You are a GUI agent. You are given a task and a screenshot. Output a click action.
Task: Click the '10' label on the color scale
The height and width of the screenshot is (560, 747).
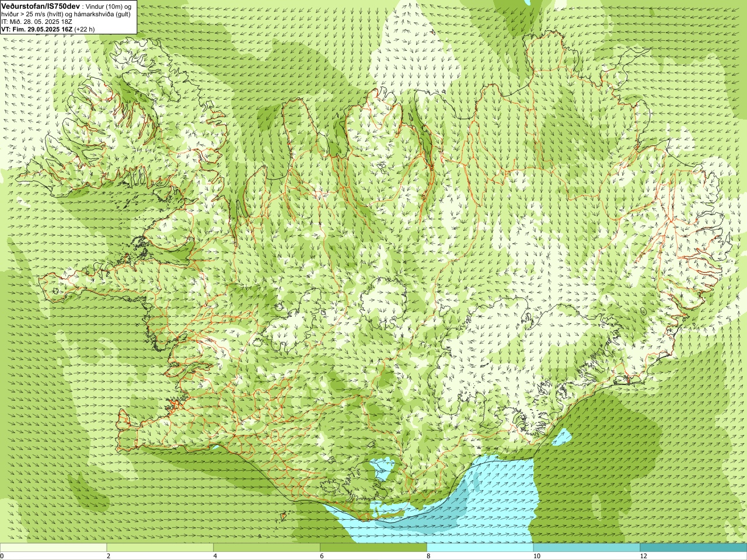[536, 556]
